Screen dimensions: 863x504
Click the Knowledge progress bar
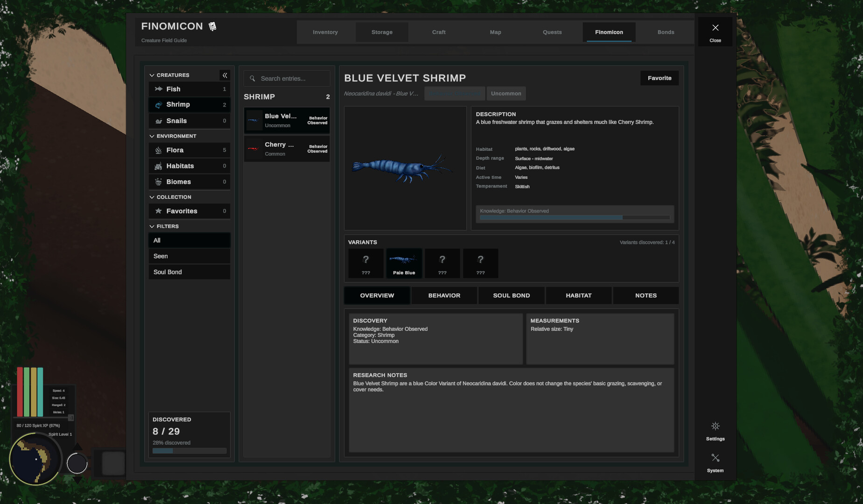575,217
